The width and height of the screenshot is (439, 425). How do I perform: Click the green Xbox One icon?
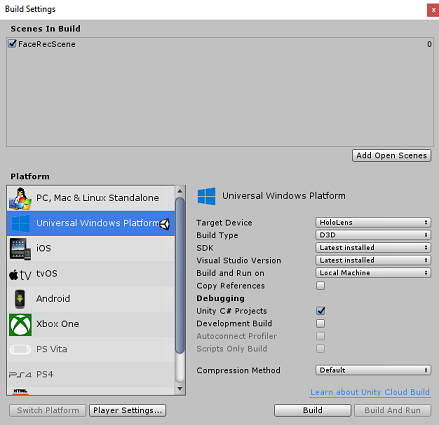pyautogui.click(x=20, y=325)
